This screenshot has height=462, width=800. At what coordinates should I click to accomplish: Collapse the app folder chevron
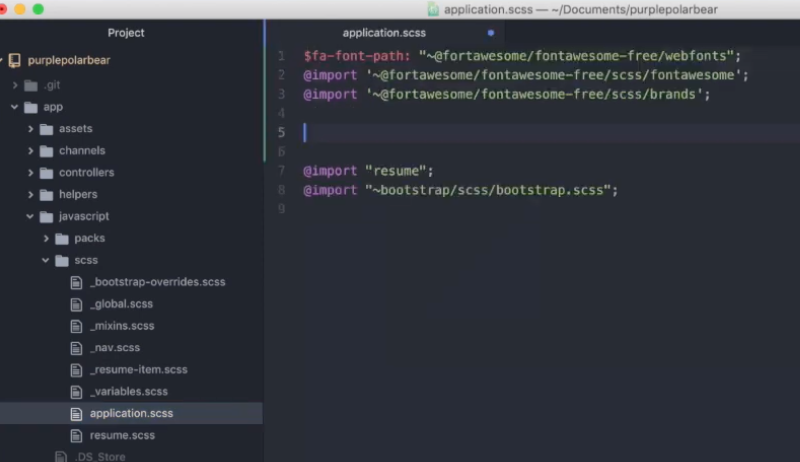click(14, 107)
